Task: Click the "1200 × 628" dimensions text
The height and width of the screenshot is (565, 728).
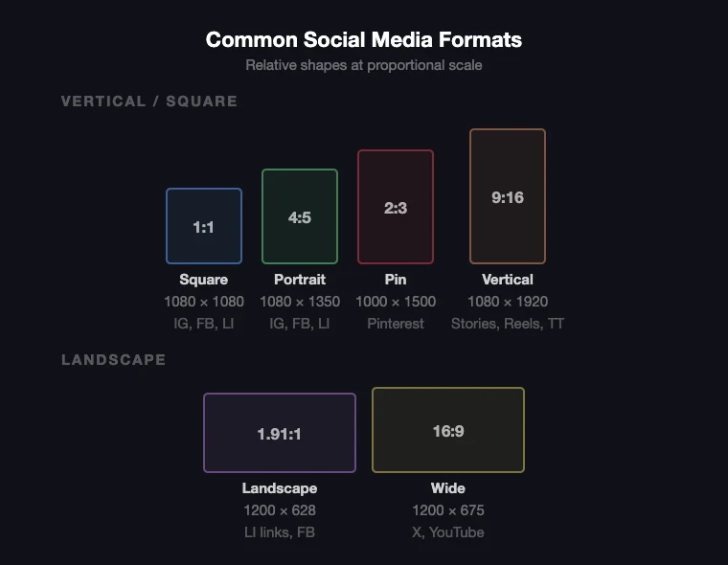Action: click(280, 510)
